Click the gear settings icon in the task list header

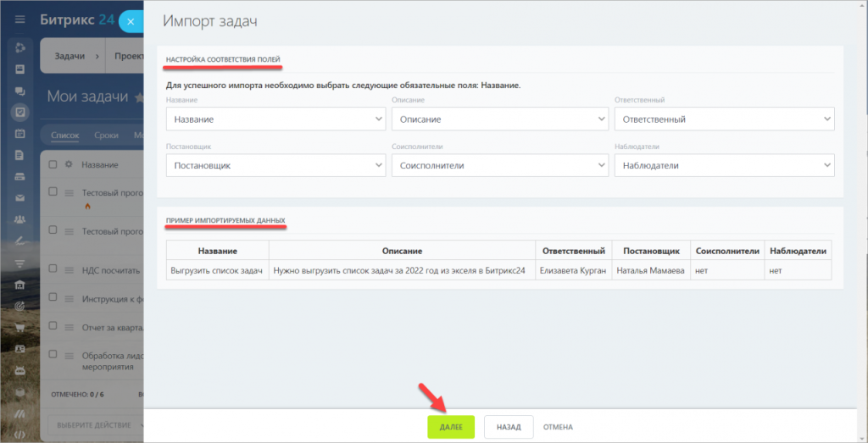coord(69,164)
